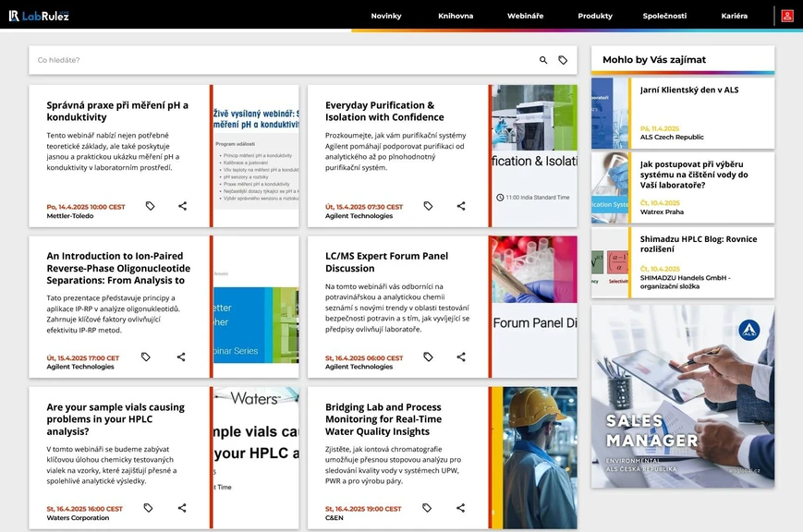Open Waters sample vials thumbnail
The height and width of the screenshot is (532, 803).
(256, 458)
